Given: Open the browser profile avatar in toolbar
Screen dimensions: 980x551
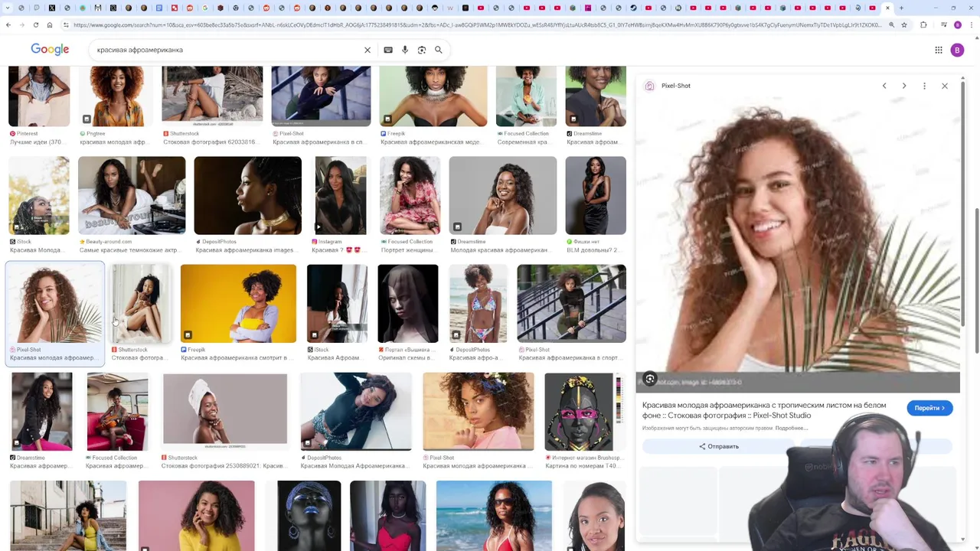Looking at the screenshot, I should 957,24.
